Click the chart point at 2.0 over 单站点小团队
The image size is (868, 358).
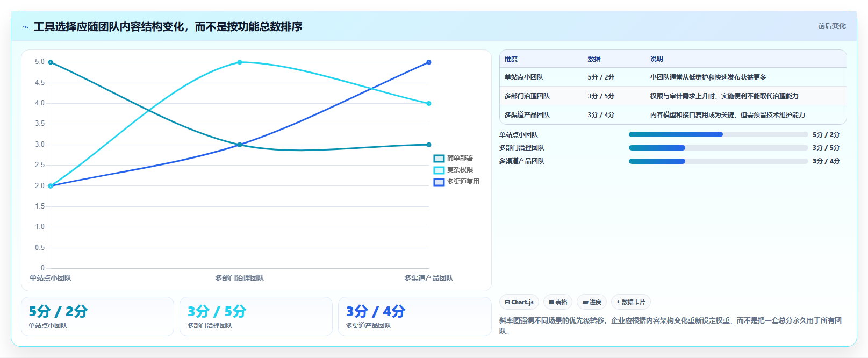(51, 186)
